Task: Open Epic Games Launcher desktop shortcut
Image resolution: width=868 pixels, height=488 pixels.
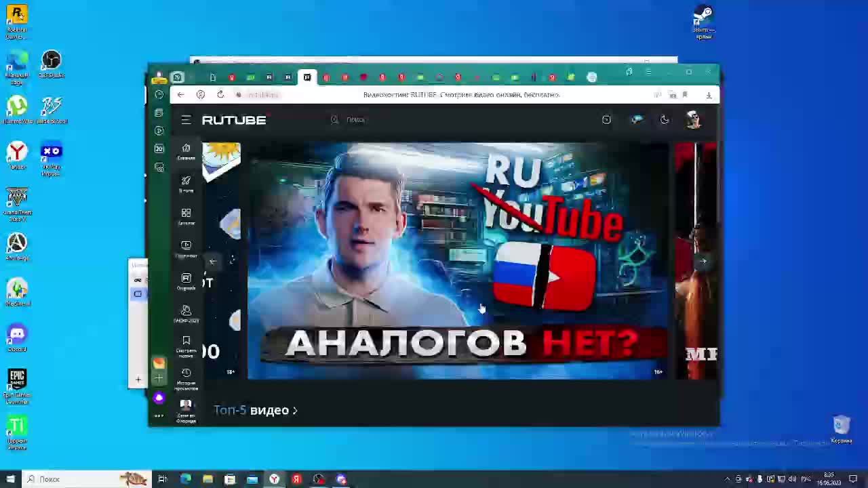Action: [17, 386]
